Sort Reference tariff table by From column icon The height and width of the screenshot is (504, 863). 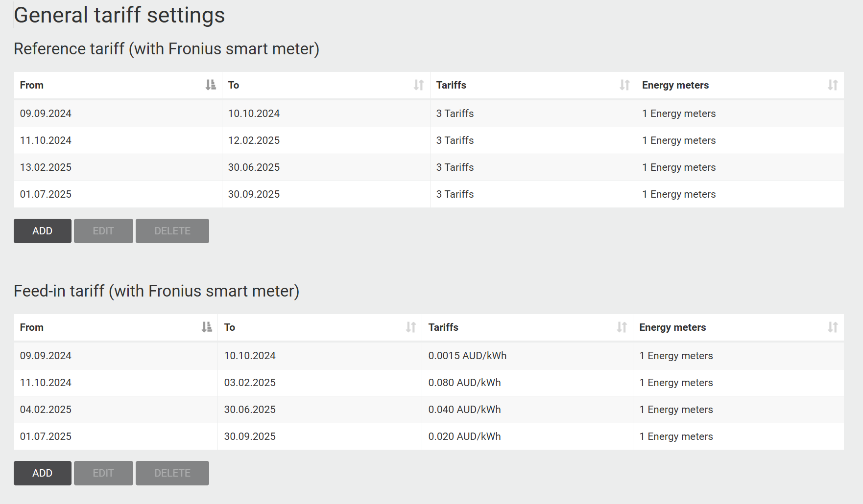211,85
